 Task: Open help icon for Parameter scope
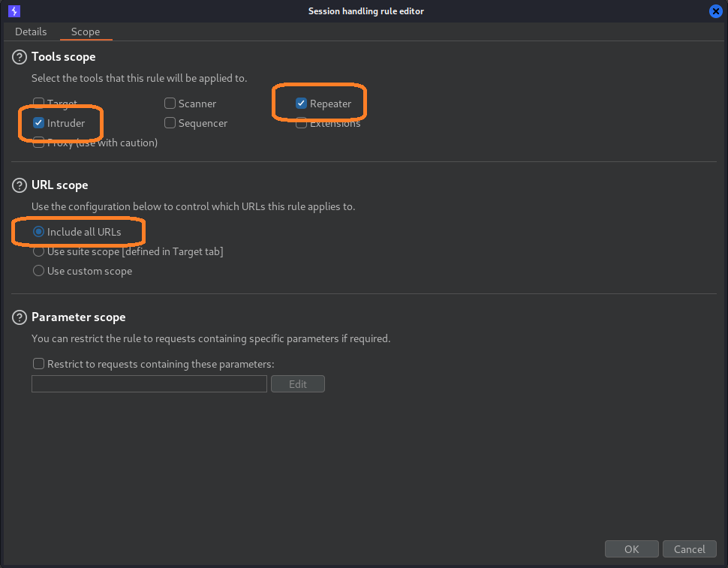tap(20, 317)
